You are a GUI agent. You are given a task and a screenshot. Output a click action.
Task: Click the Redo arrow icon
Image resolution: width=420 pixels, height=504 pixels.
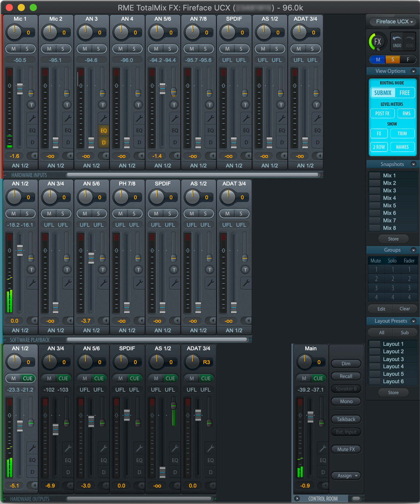pos(410,41)
